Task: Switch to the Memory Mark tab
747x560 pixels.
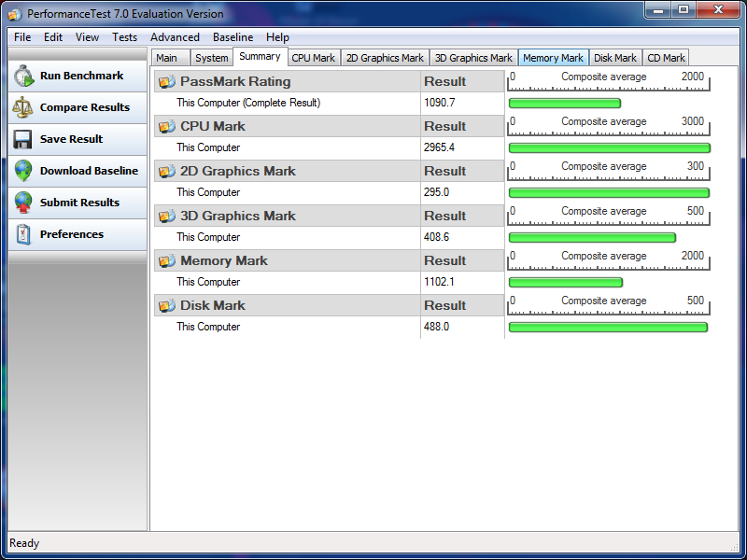Action: (553, 58)
